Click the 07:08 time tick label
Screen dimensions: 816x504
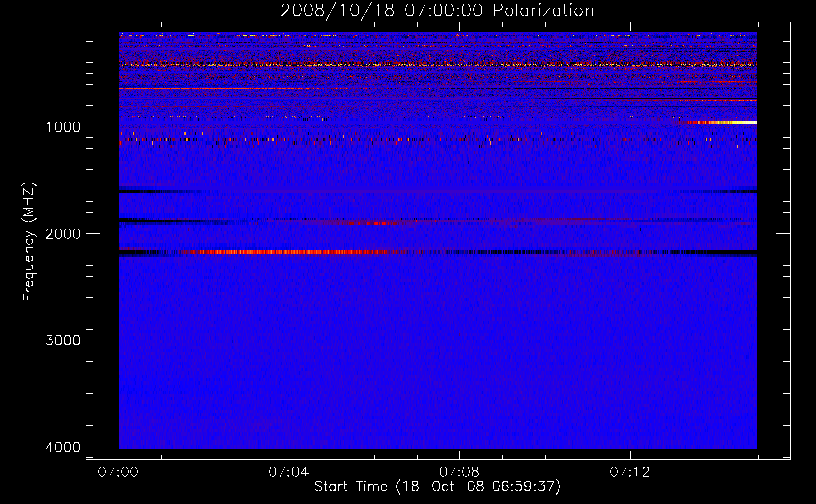[459, 472]
